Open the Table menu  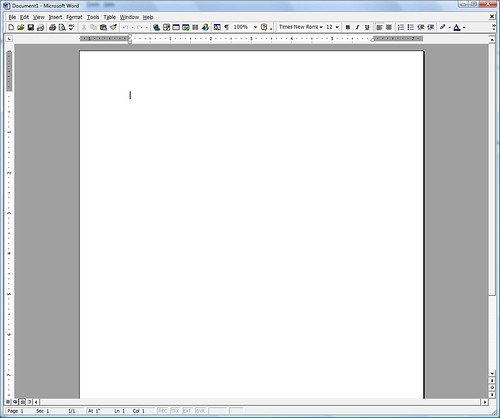pos(109,17)
